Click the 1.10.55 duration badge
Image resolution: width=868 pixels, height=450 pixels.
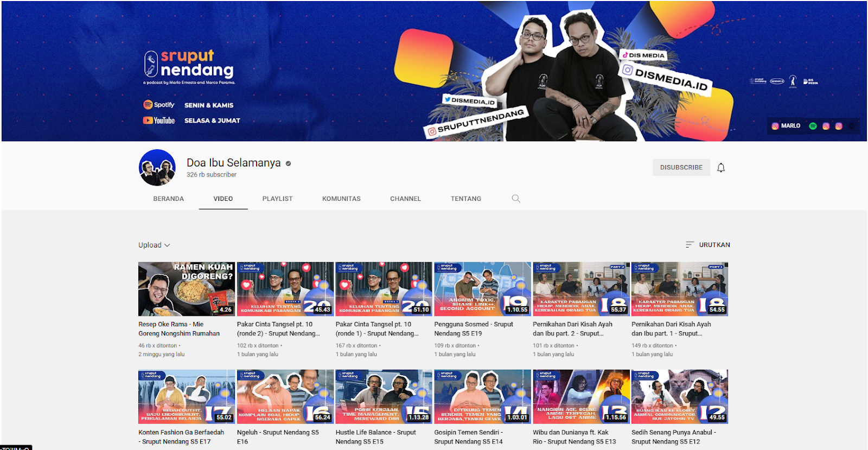click(x=517, y=310)
